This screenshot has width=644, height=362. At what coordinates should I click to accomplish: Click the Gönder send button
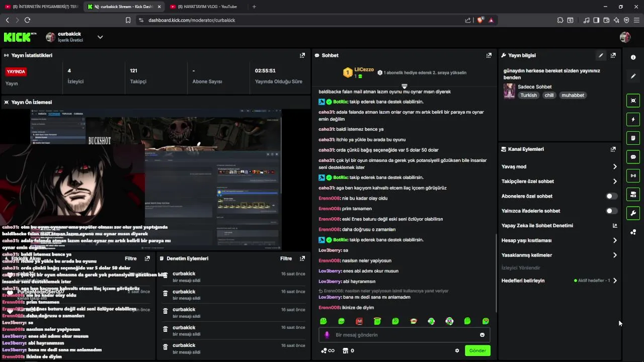477,350
